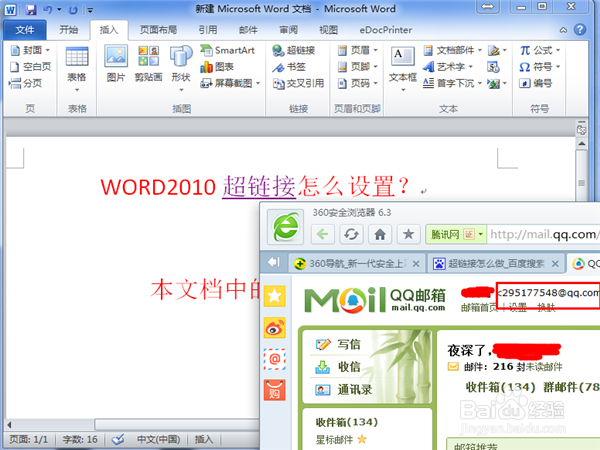Viewport: 600px width, 450px height.
Task: Click the yellow star icon in browser sidebar
Action: tap(274, 296)
